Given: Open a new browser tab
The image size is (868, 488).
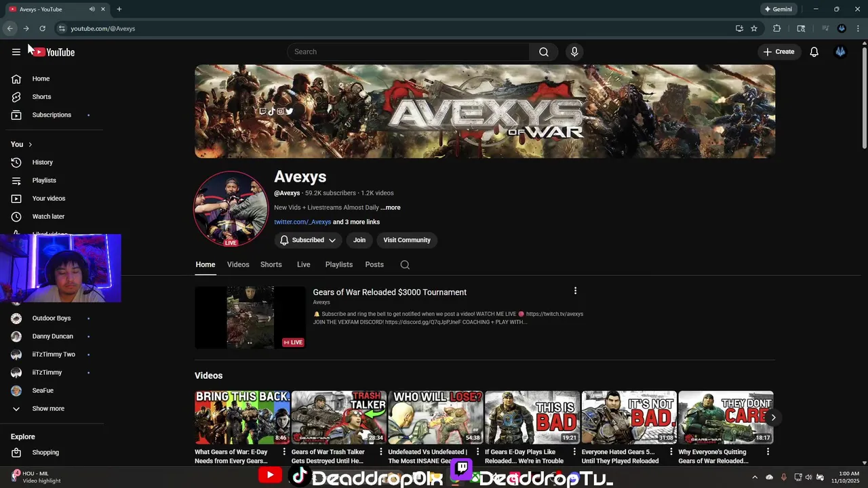Looking at the screenshot, I should click(x=119, y=9).
